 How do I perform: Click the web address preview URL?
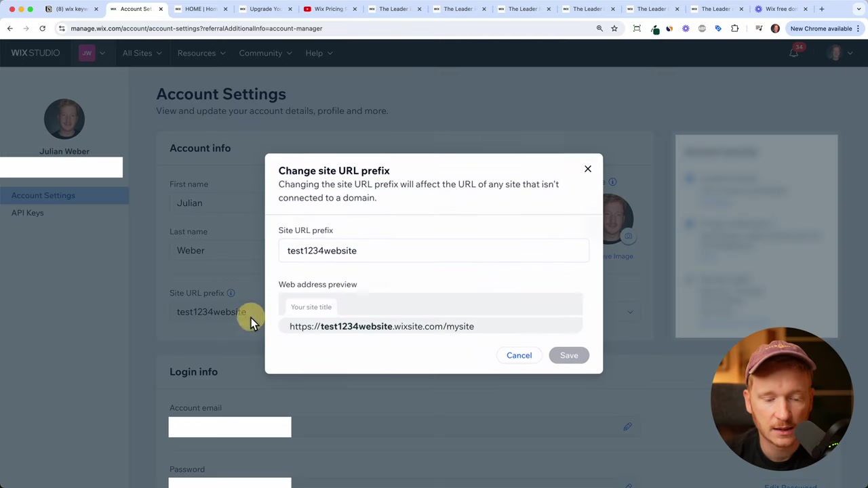[382, 327]
